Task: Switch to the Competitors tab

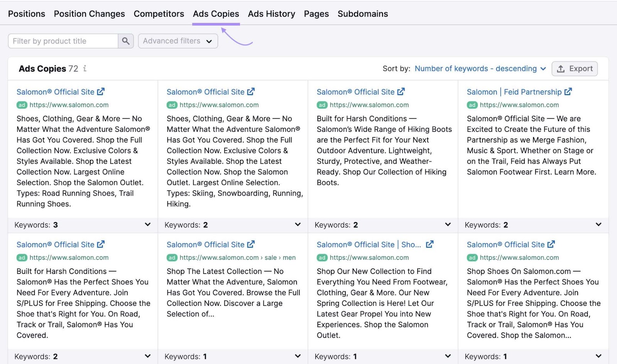Action: click(x=159, y=14)
